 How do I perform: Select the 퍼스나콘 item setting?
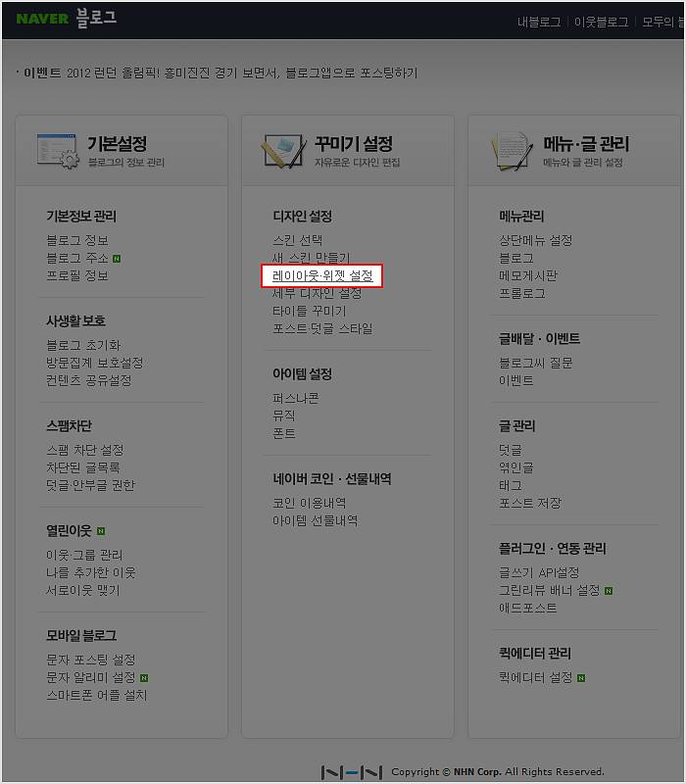point(296,398)
